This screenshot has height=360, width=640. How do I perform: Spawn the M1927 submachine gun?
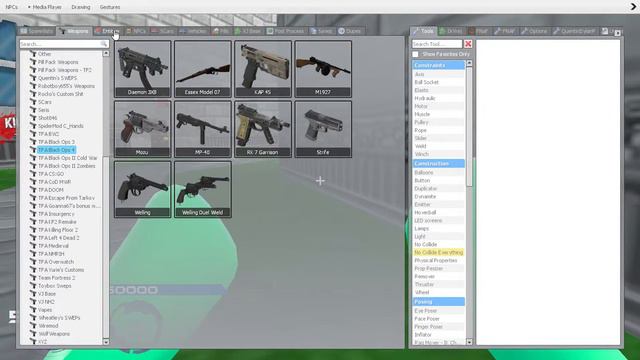pyautogui.click(x=323, y=69)
